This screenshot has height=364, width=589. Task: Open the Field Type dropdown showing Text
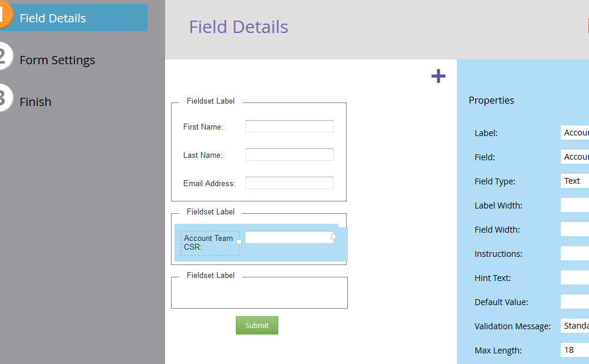pos(574,181)
